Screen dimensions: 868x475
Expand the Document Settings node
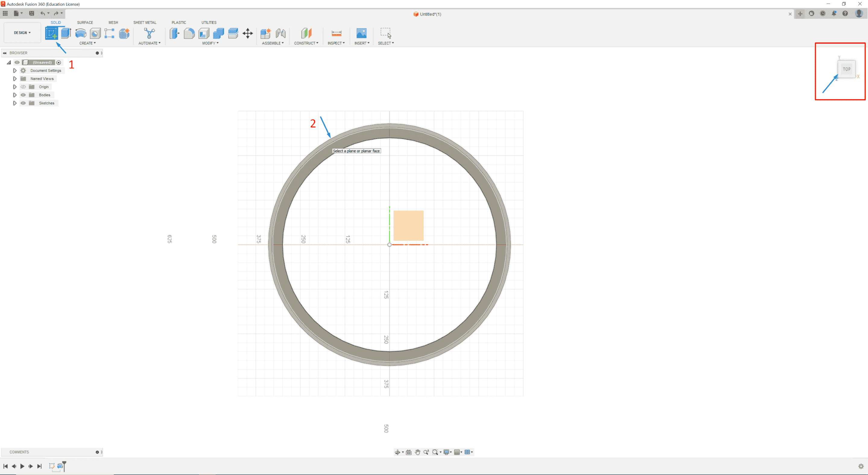[14, 70]
